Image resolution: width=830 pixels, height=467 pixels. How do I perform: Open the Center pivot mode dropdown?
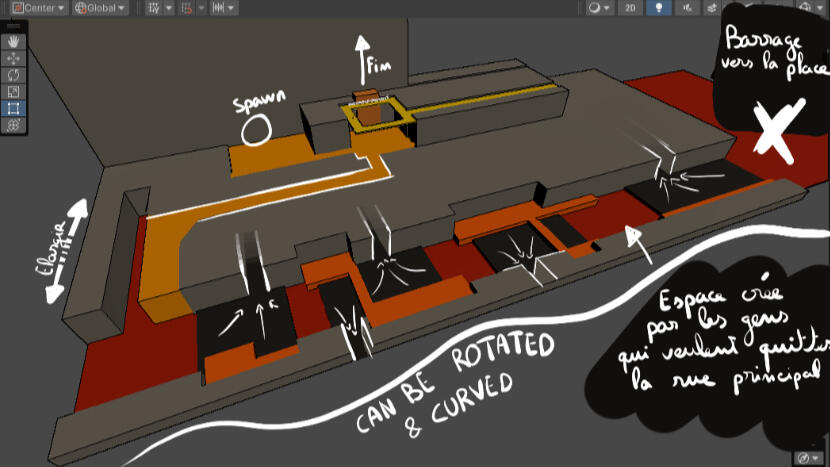[x=38, y=8]
